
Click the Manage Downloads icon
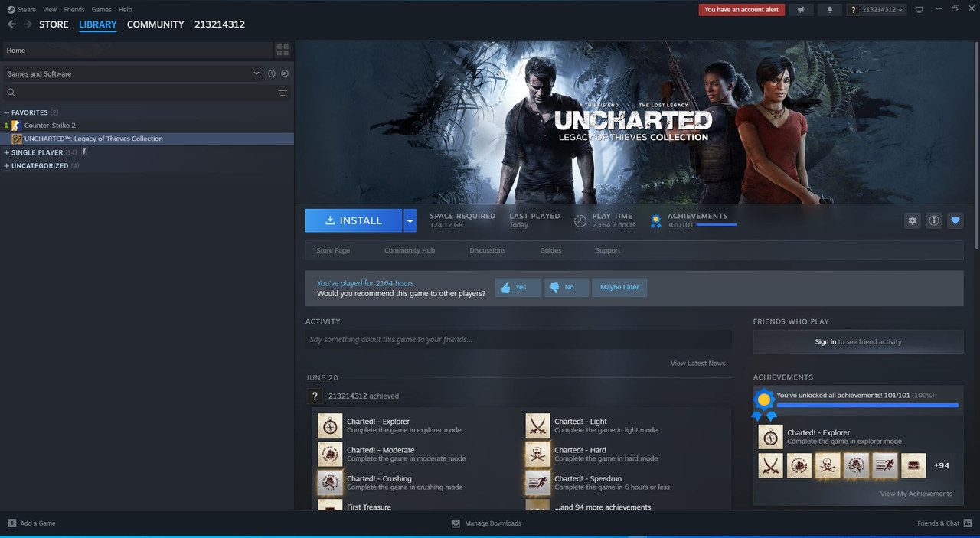point(456,523)
